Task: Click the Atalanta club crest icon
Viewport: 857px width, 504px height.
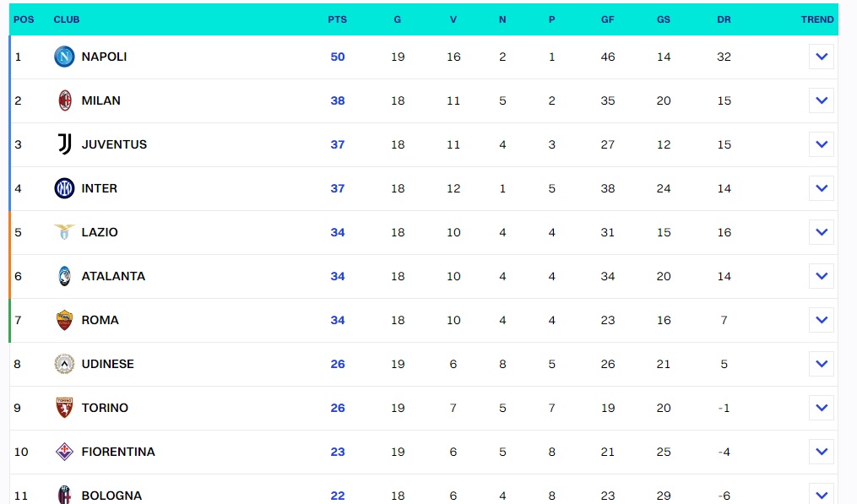Action: click(x=64, y=276)
